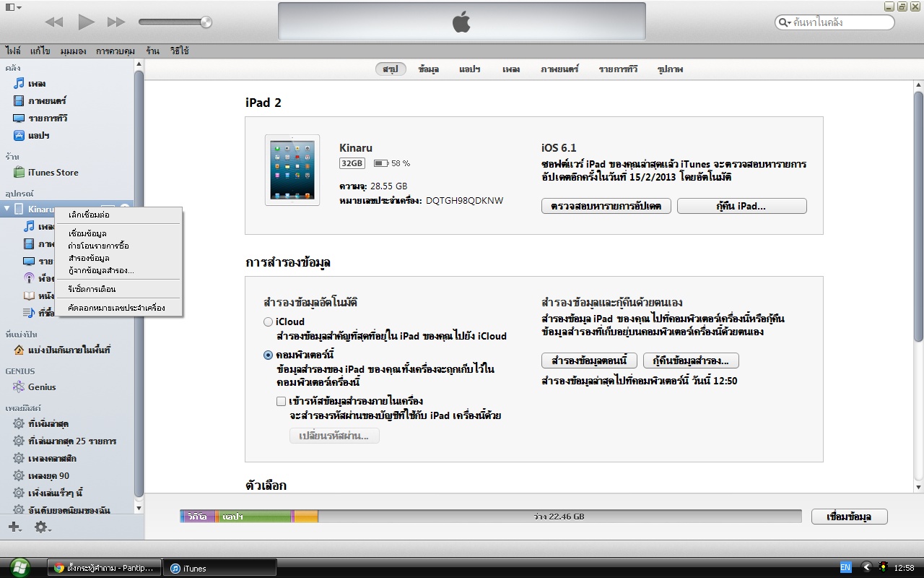The image size is (924, 578).
Task: Click the กู้คืน iPad... button
Action: point(741,206)
